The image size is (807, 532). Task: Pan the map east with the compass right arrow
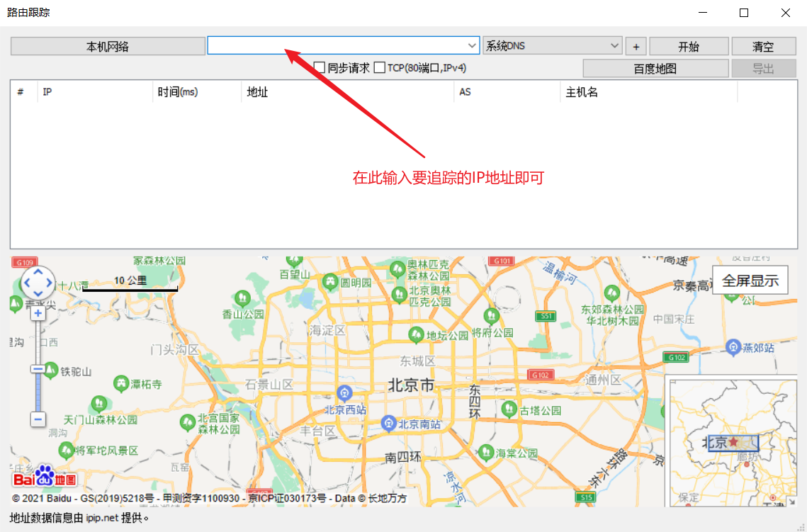(x=49, y=283)
